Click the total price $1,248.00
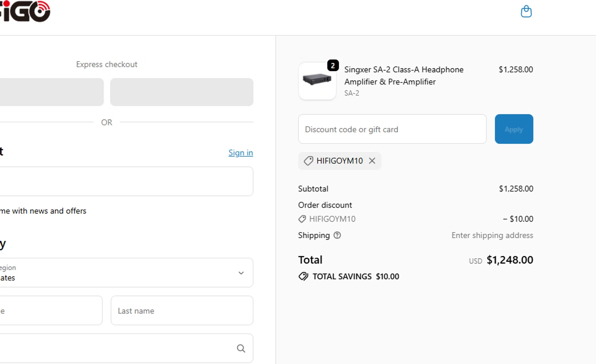Image resolution: width=596 pixels, height=364 pixels. [x=510, y=260]
